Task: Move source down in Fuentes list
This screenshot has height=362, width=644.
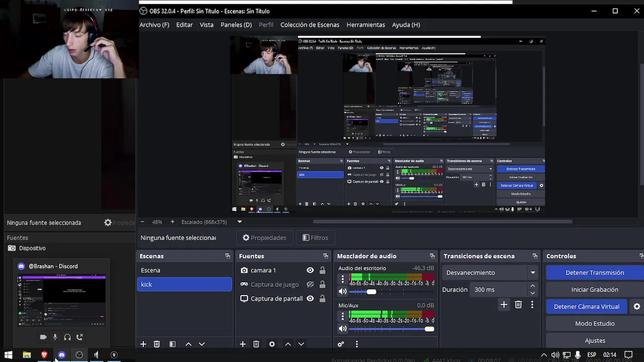Action: click(301, 344)
